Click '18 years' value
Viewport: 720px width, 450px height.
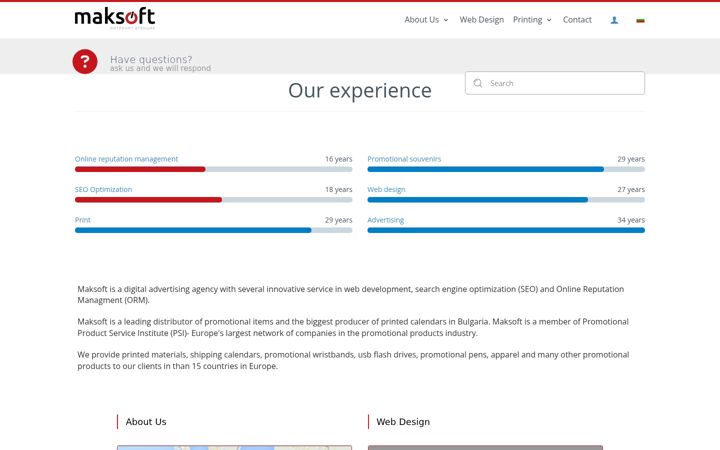(338, 189)
